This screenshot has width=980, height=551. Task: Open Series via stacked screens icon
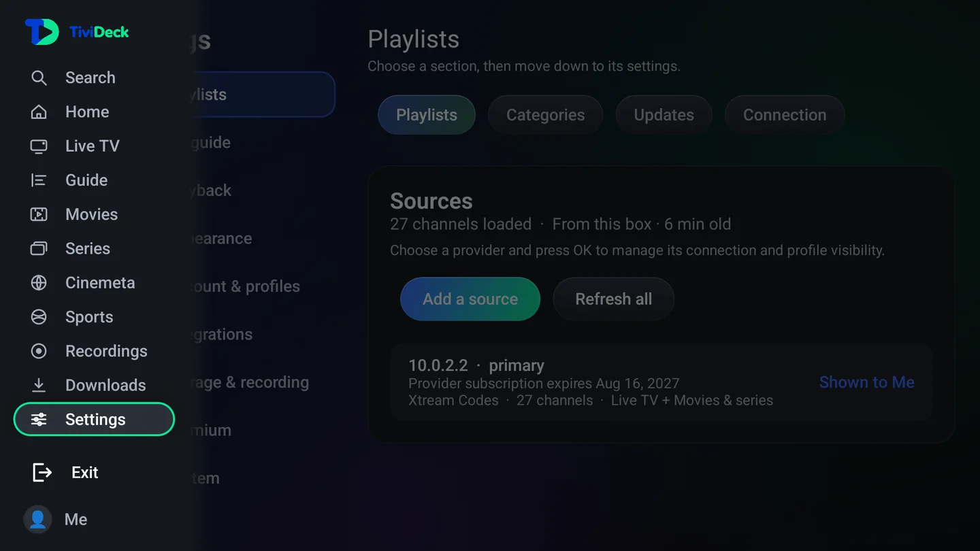tap(39, 248)
